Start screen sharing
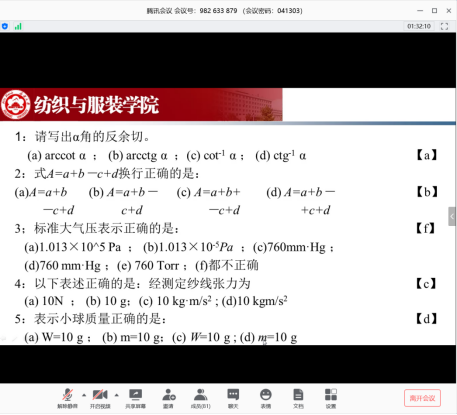The height and width of the screenshot is (415, 457). point(135,398)
